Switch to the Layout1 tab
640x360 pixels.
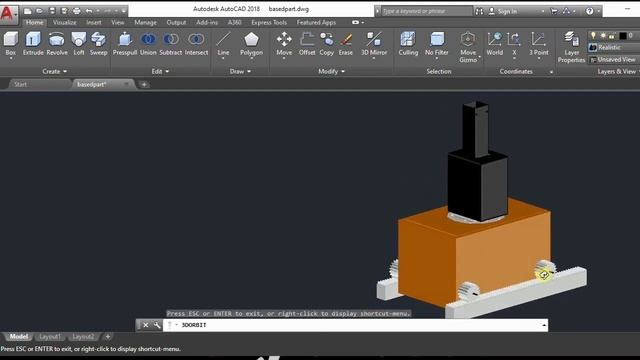coord(50,337)
